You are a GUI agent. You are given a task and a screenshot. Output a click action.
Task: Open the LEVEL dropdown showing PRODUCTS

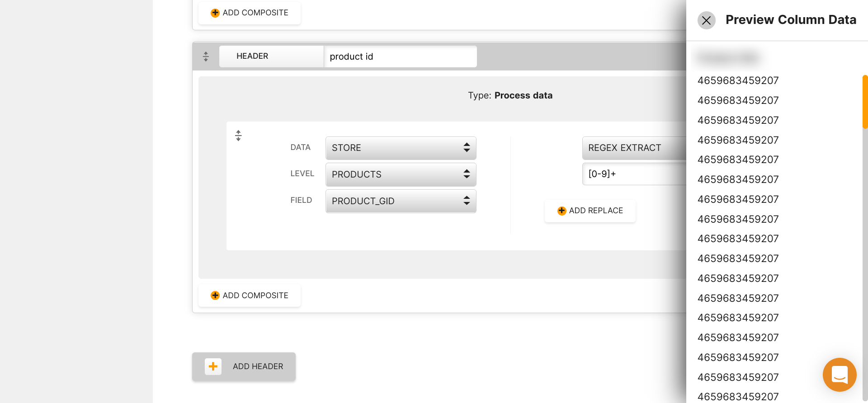pos(401,174)
